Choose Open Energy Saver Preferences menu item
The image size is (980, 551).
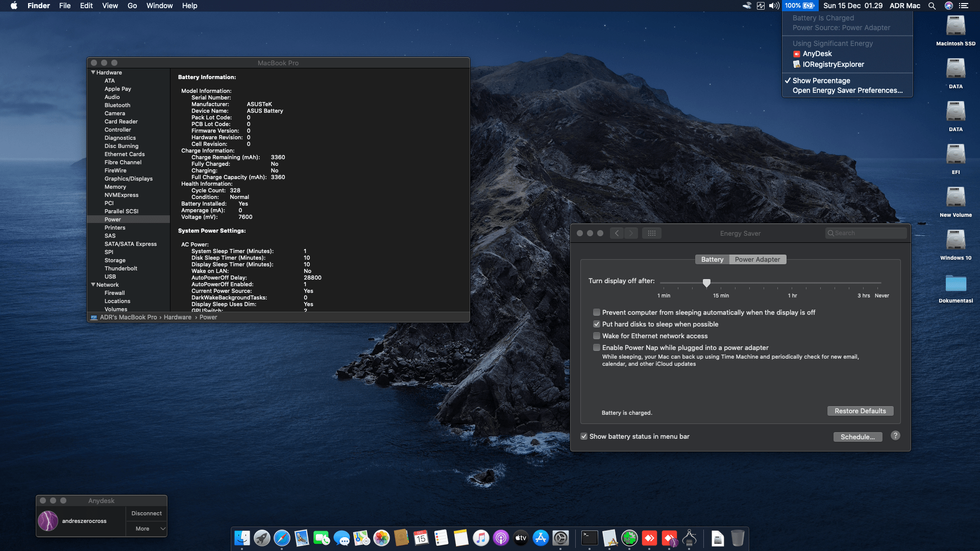pyautogui.click(x=847, y=90)
